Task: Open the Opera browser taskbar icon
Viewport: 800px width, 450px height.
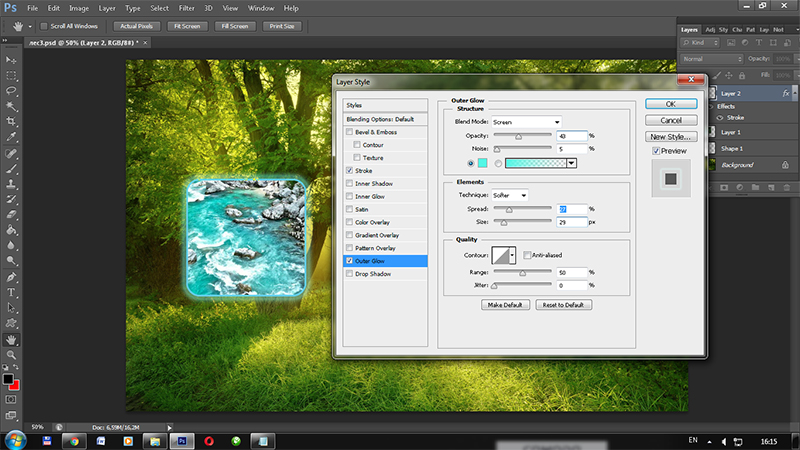Action: [209, 441]
